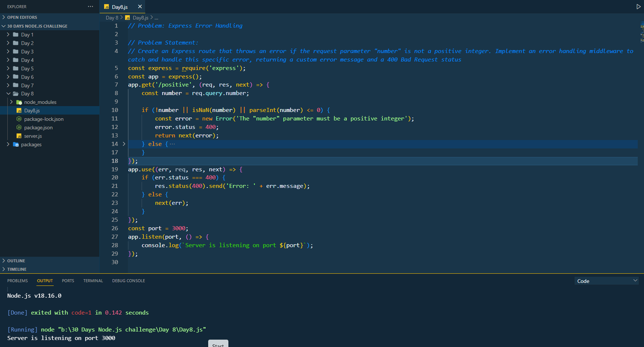The image size is (644, 347).
Task: Collapse the 30 Days Node.js Challenge section
Action: [x=49, y=26]
